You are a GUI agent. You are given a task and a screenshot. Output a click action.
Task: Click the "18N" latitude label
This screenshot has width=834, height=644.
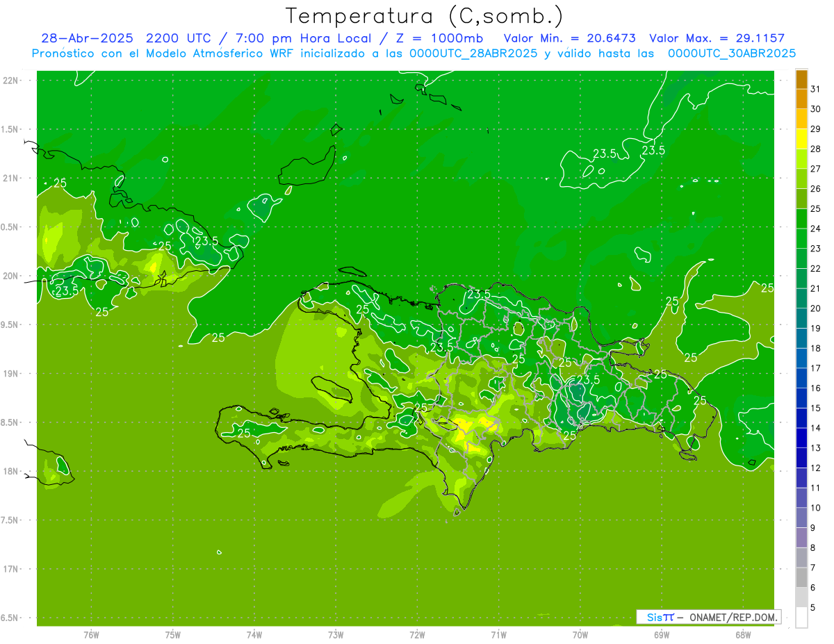pyautogui.click(x=10, y=471)
